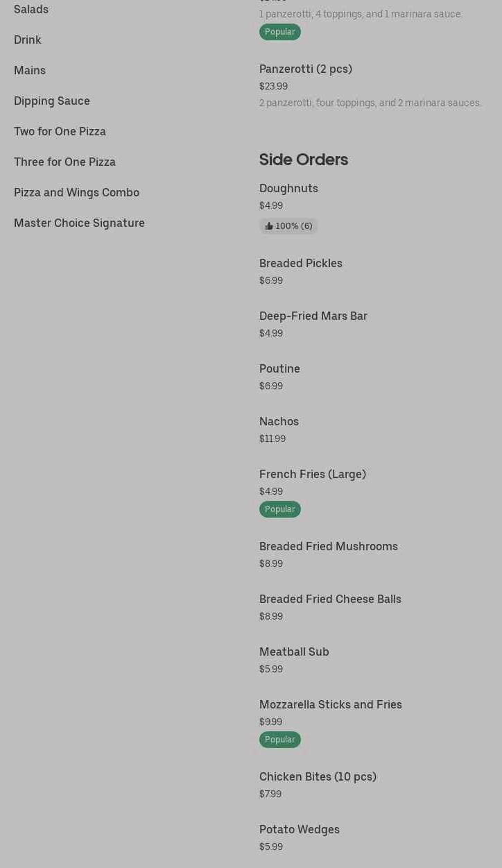
Task: Select the Doughnuts side order
Action: 288,188
